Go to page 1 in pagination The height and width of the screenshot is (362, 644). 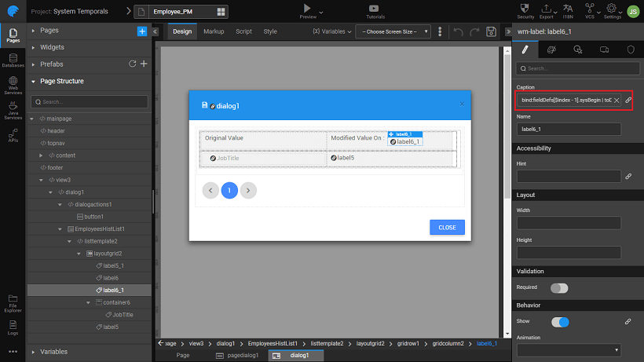[x=229, y=190]
